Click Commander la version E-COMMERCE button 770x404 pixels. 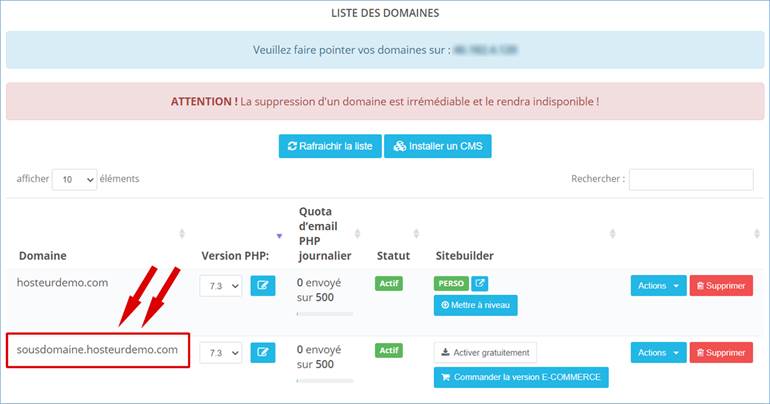click(x=520, y=377)
